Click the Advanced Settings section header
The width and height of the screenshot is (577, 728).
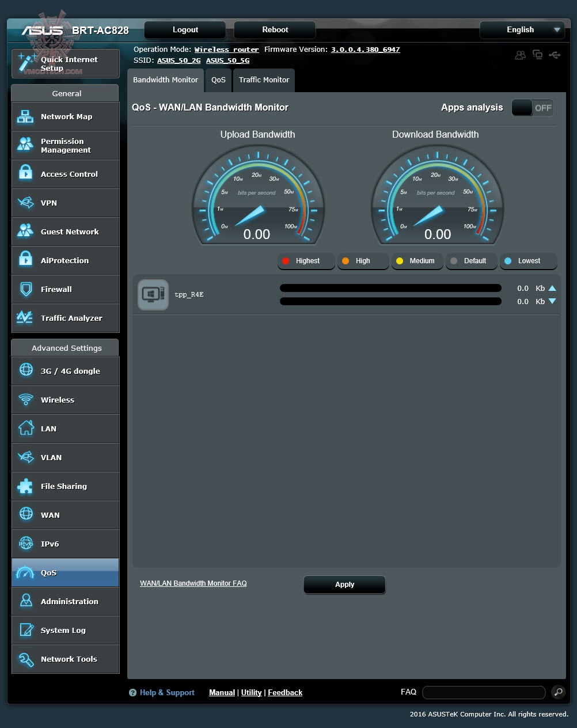[x=65, y=348]
